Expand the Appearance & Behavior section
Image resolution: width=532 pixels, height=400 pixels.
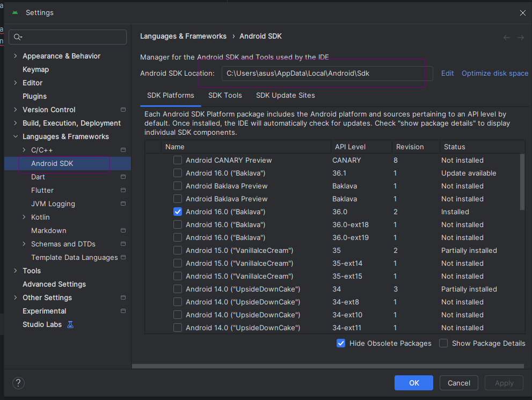tap(14, 56)
